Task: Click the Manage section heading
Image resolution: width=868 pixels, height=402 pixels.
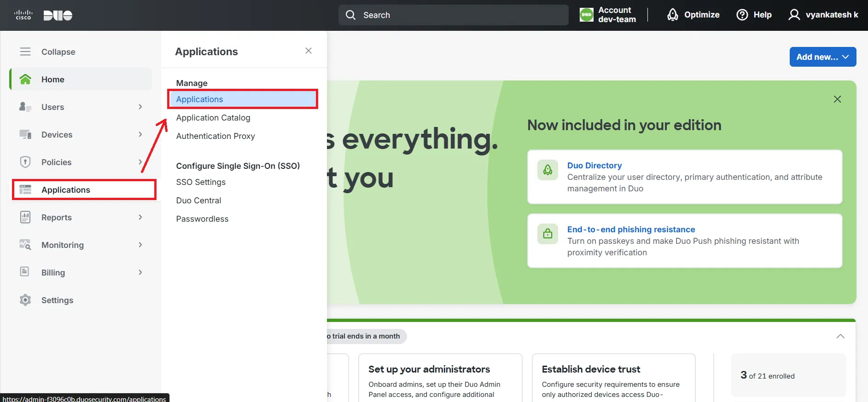Action: pyautogui.click(x=192, y=83)
